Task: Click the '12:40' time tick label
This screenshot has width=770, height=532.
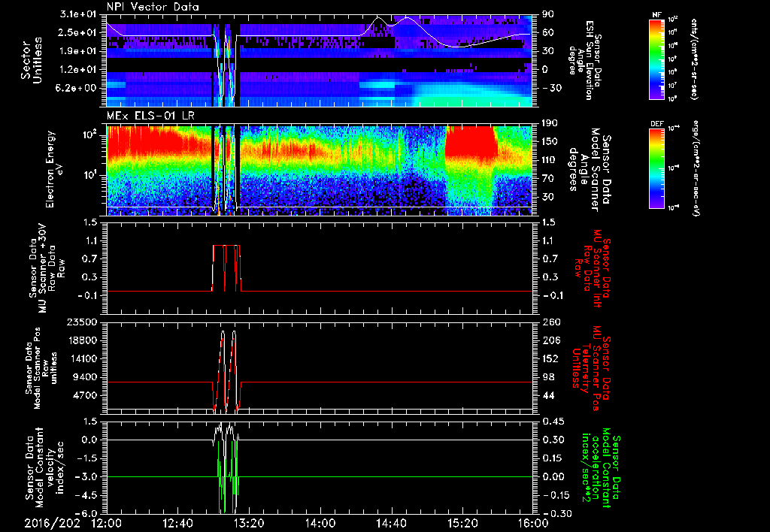Action: (177, 523)
